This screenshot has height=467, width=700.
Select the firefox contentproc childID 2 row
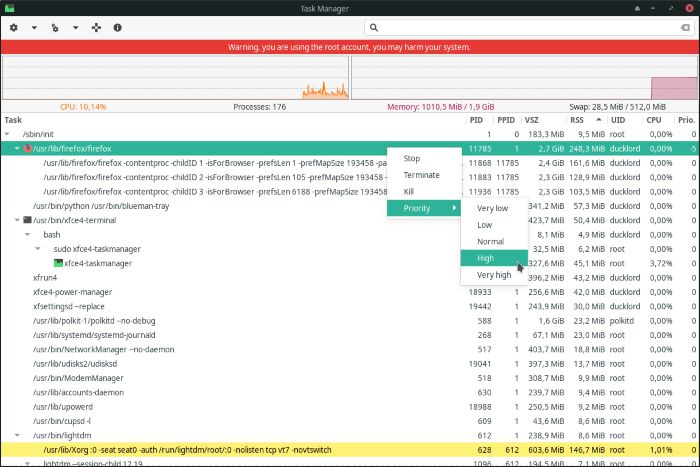tap(350, 177)
